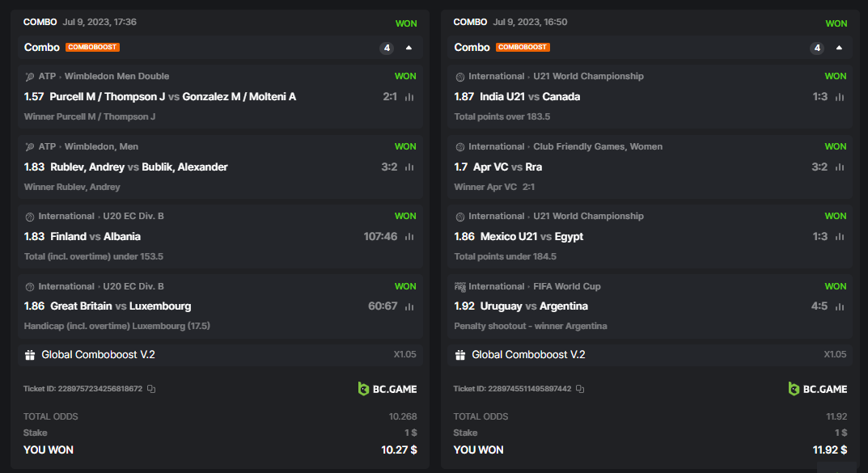Image resolution: width=868 pixels, height=473 pixels.
Task: Copy the right ticket ID
Action: [x=580, y=389]
